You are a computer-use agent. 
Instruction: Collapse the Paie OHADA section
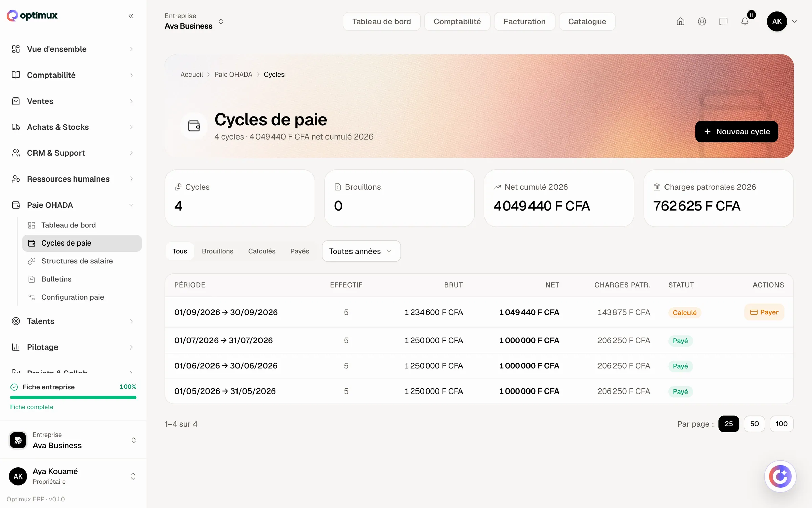pos(73,205)
